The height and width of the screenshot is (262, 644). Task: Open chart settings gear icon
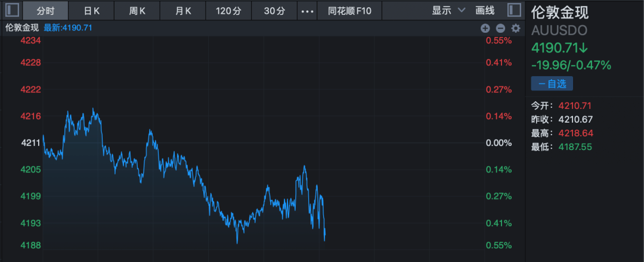pyautogui.click(x=516, y=28)
